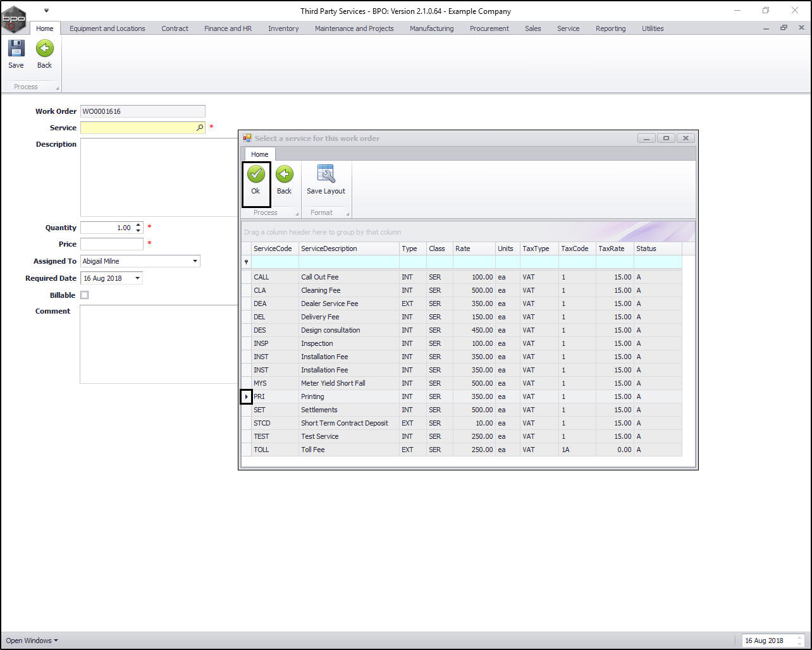Expand the Open Windows menu
This screenshot has height=650, width=812.
coord(32,641)
